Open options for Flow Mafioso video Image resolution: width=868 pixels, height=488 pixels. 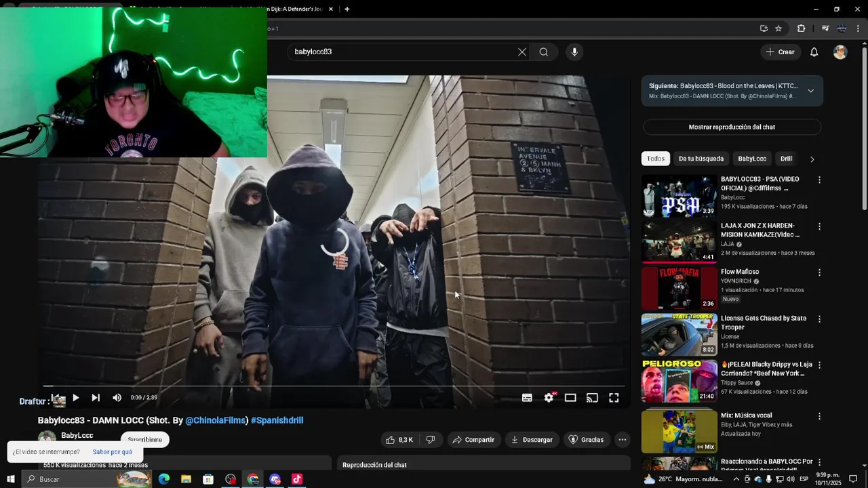pyautogui.click(x=819, y=272)
